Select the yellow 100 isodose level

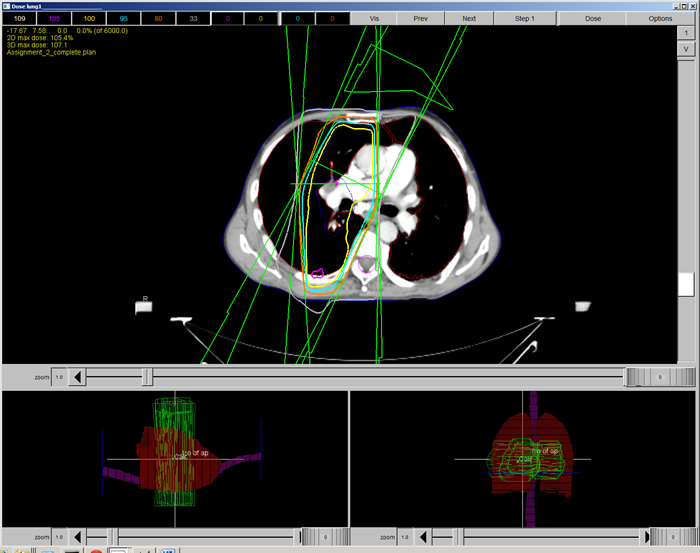click(90, 19)
